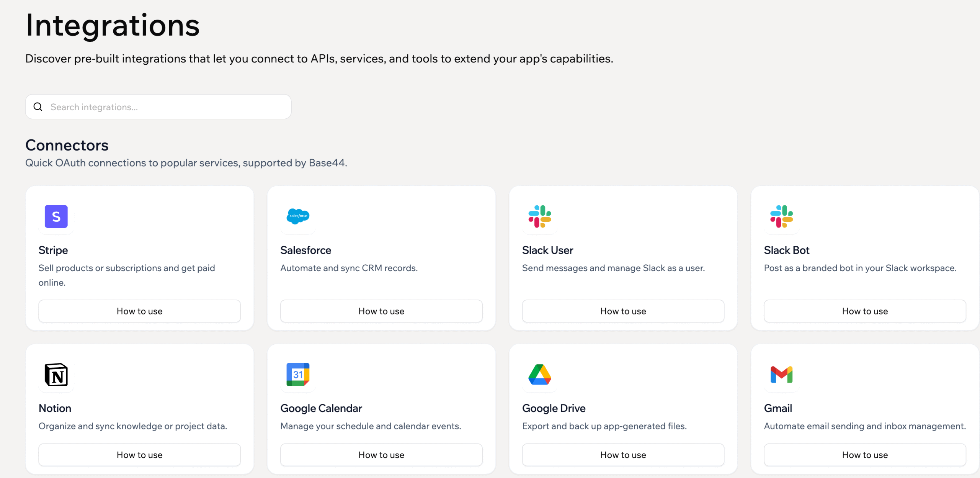
Task: Select the Stripe card title
Action: pyautogui.click(x=53, y=250)
